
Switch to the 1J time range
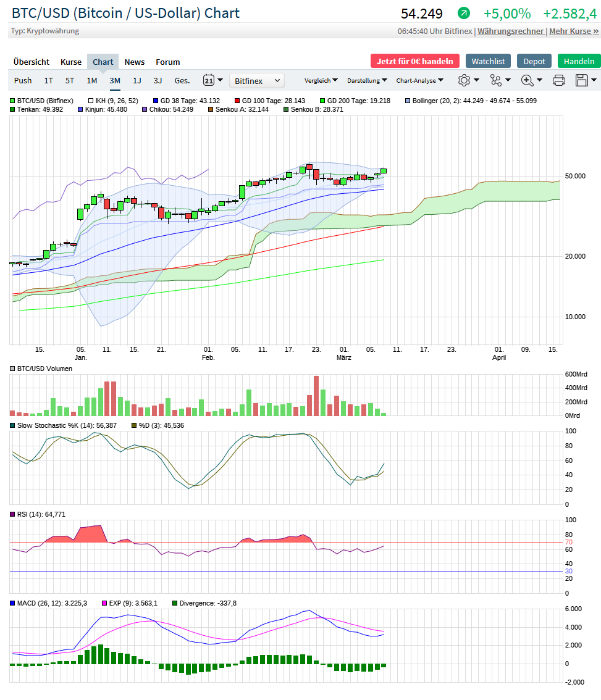(137, 80)
